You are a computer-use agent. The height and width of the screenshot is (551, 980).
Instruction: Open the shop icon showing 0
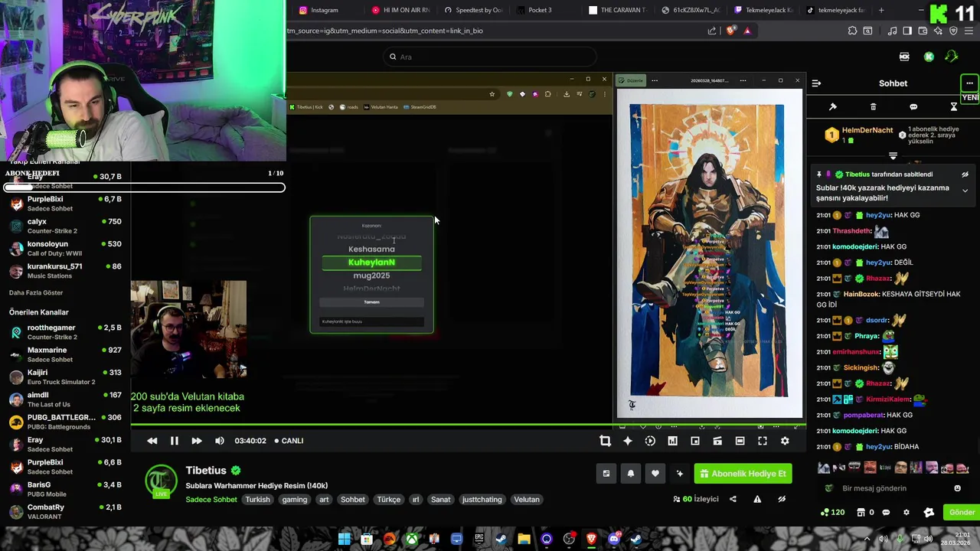pyautogui.click(x=865, y=513)
